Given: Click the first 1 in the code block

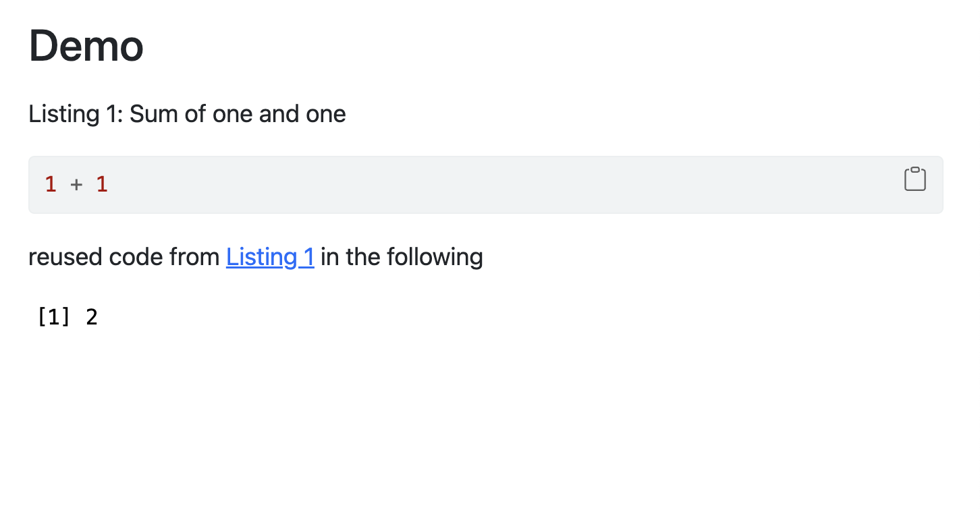Looking at the screenshot, I should [x=51, y=184].
